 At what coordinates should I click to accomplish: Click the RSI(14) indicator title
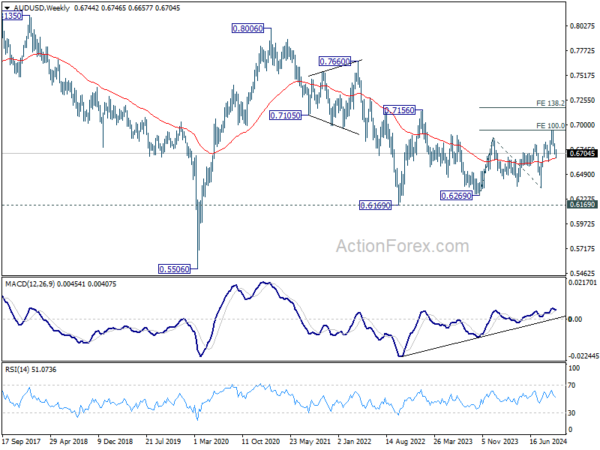point(18,369)
